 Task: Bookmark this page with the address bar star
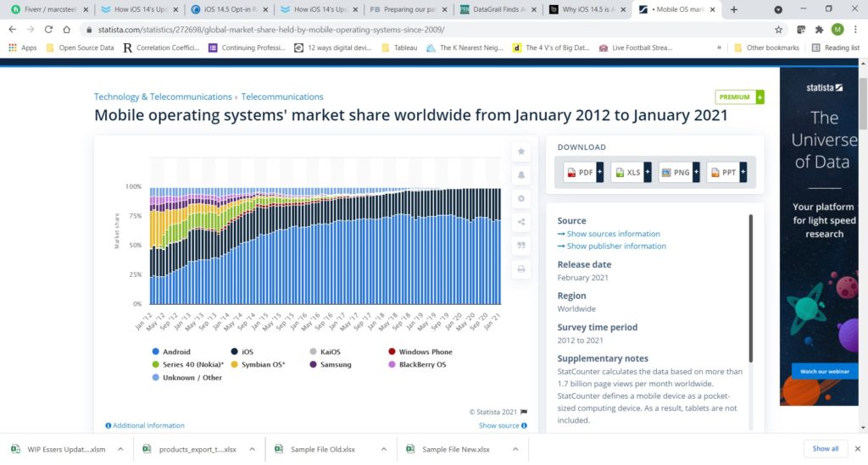coord(778,29)
